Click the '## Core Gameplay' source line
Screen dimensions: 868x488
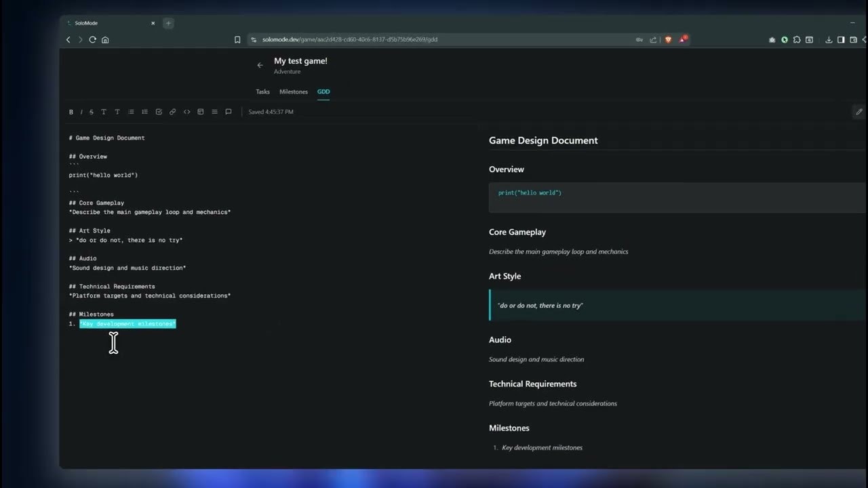click(96, 203)
